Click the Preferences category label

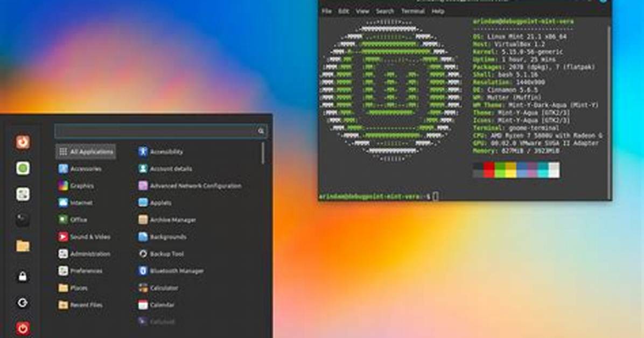(86, 271)
